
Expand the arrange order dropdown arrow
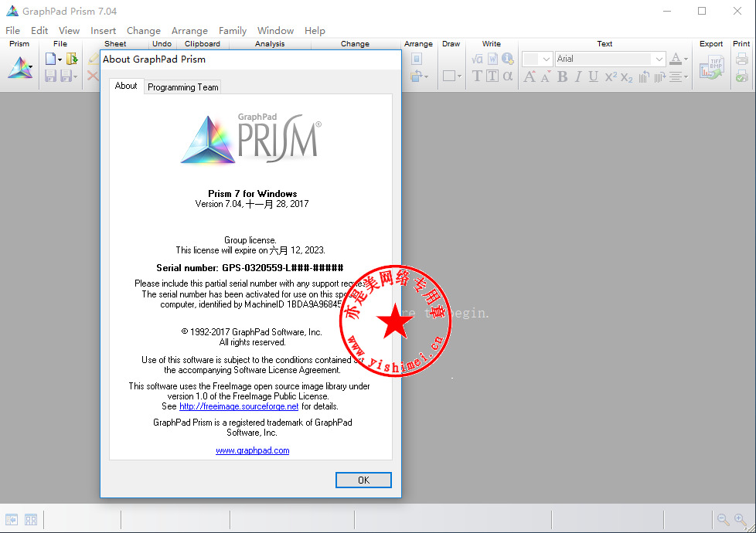426,76
